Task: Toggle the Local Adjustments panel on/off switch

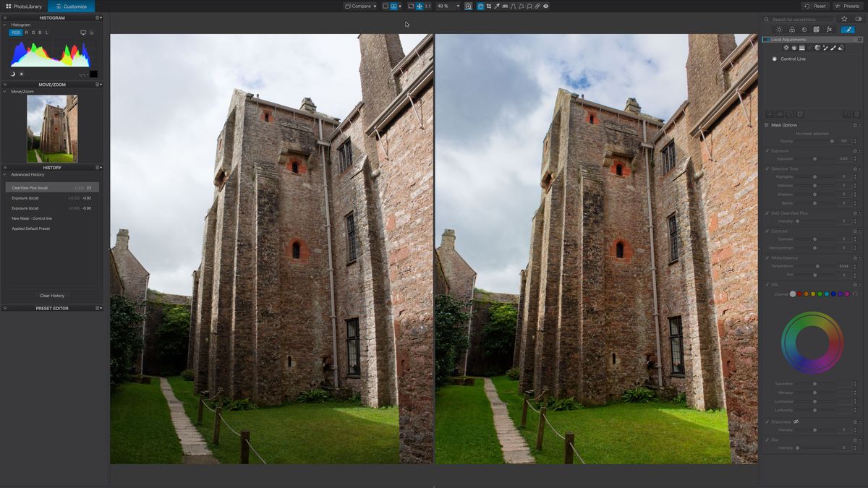Action: (x=768, y=39)
